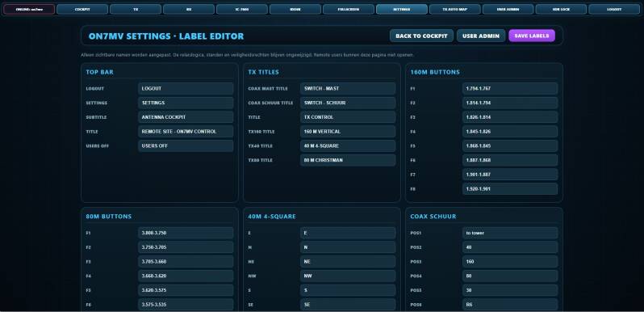Edit 80M F4 field 3.660-3.620
Screen dimensions: 644x312
coord(186,276)
